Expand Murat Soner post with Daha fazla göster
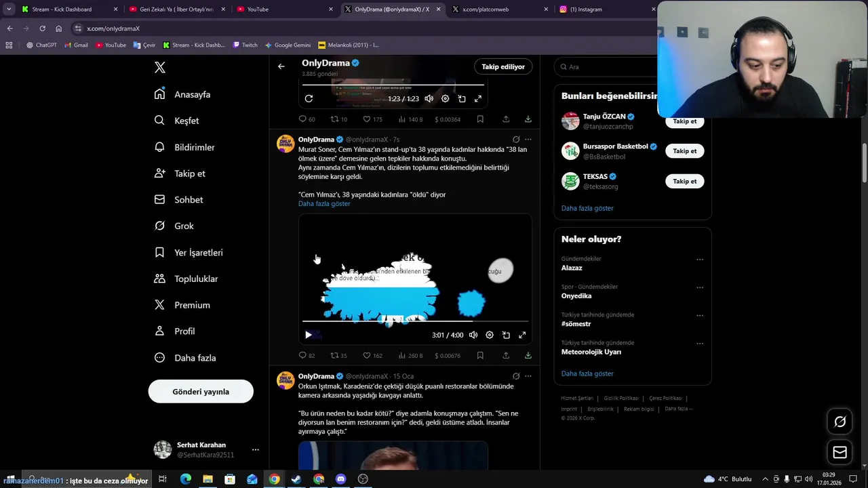Image resolution: width=868 pixels, height=488 pixels. (324, 204)
